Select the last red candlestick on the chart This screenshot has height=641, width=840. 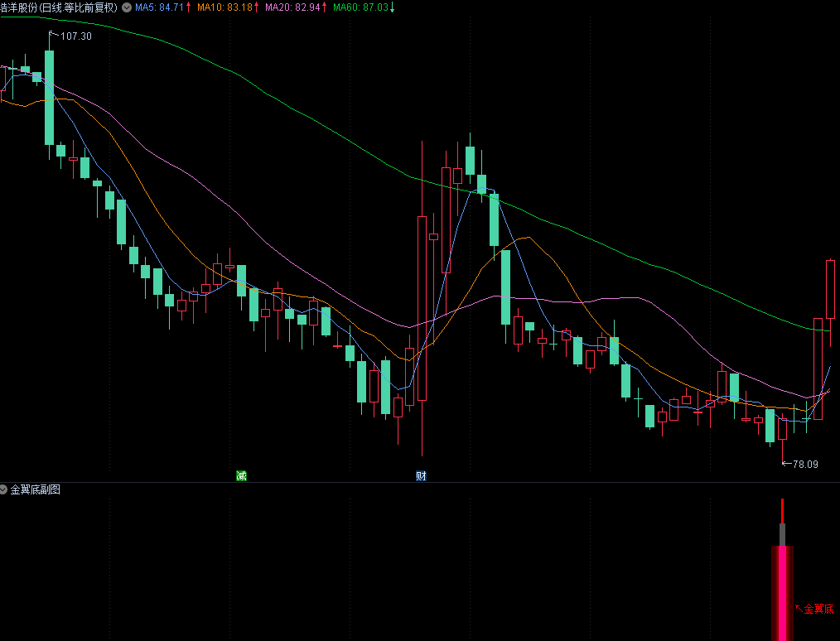[x=830, y=289]
